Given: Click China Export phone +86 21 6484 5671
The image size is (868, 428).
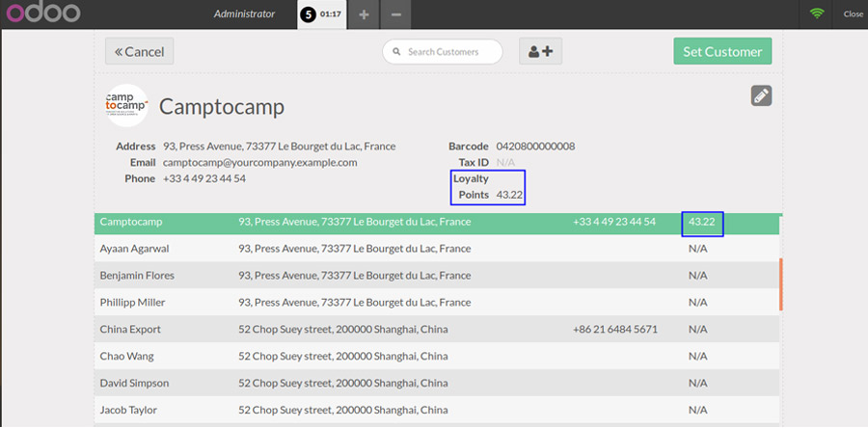Looking at the screenshot, I should [x=615, y=329].
